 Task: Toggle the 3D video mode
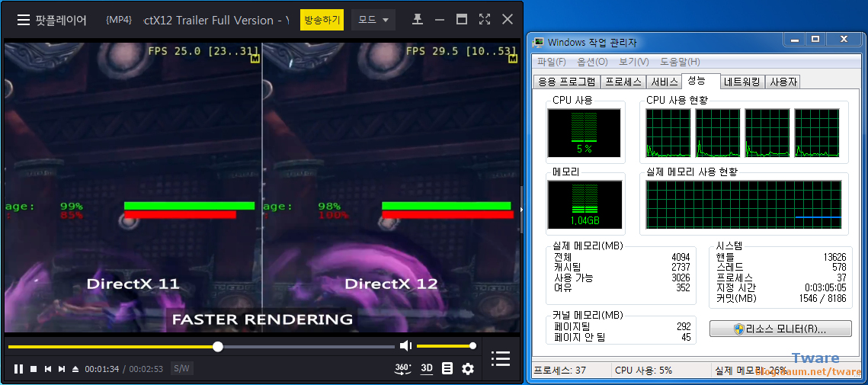pyautogui.click(x=427, y=368)
